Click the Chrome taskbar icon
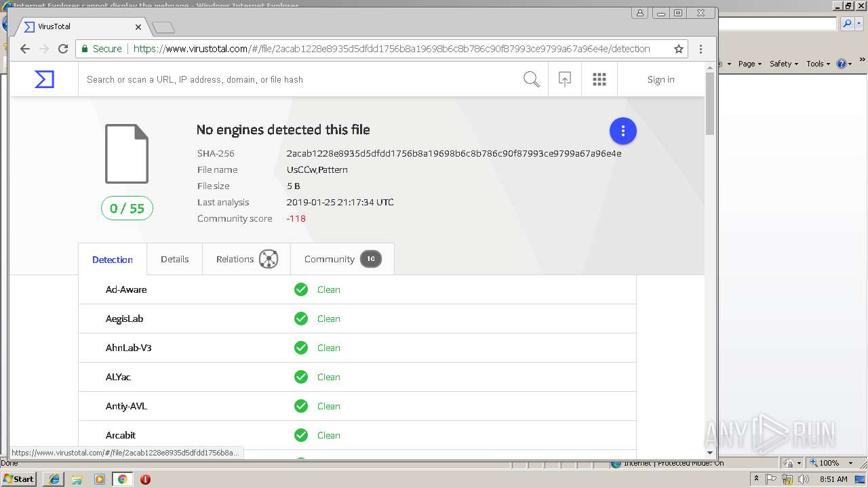The width and height of the screenshot is (868, 488). point(122,479)
